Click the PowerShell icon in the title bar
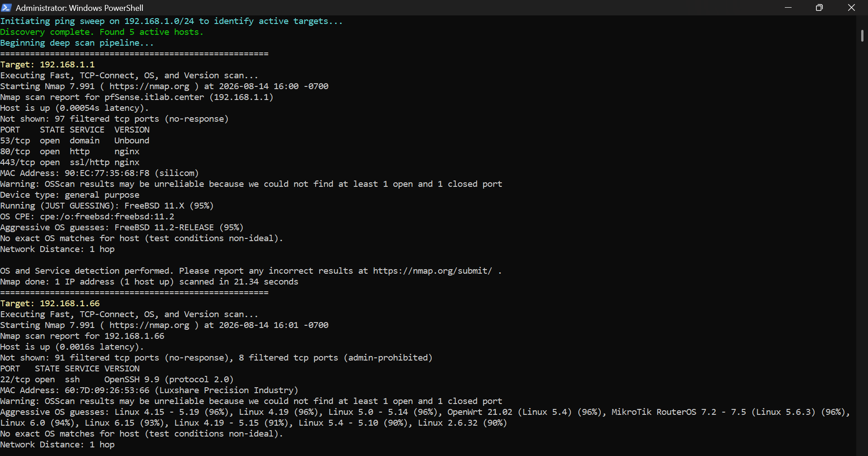 click(x=6, y=8)
